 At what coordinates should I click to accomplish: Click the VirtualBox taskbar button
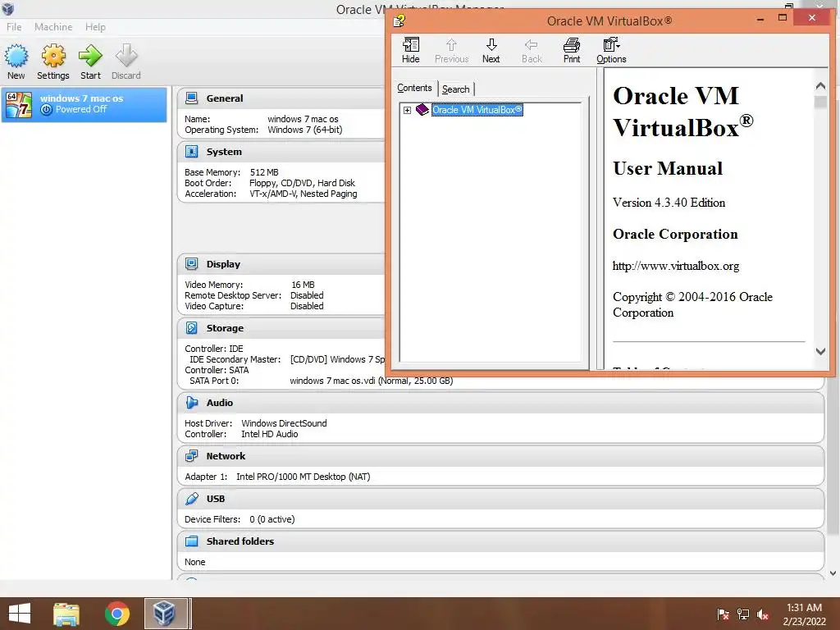tap(166, 614)
